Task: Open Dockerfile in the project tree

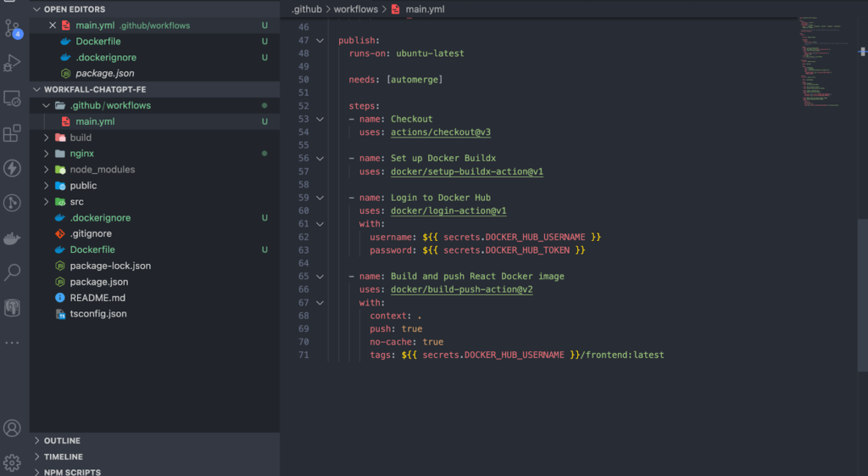Action: (155, 249)
